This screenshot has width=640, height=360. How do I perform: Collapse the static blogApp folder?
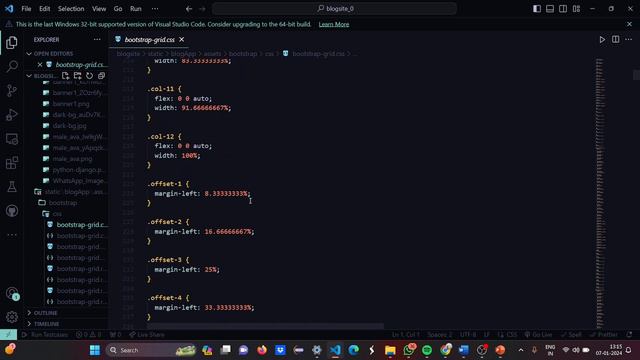[x=71, y=192]
